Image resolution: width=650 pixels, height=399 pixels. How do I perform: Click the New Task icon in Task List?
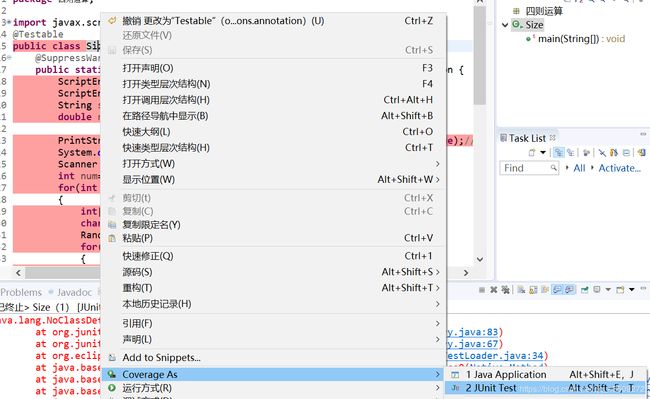click(532, 152)
